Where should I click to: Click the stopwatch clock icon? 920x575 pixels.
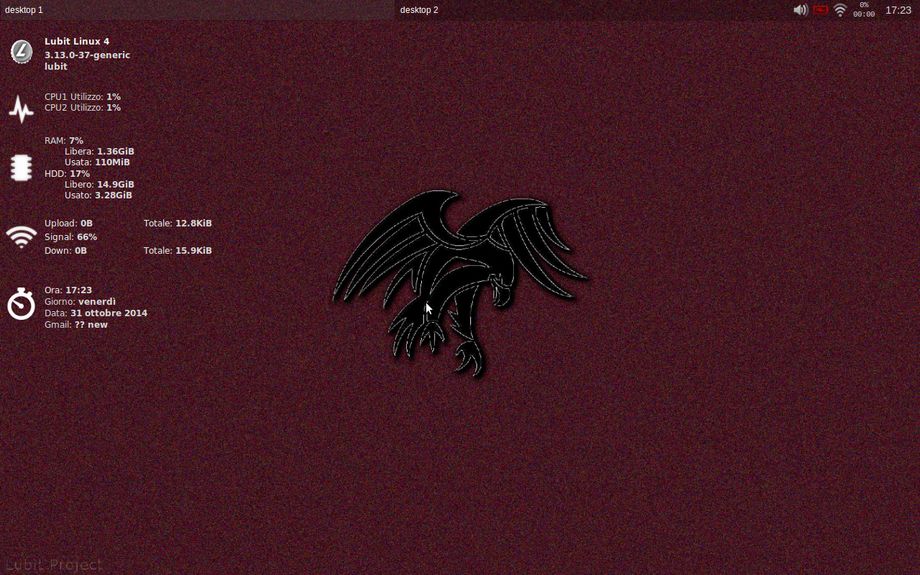[x=21, y=304]
